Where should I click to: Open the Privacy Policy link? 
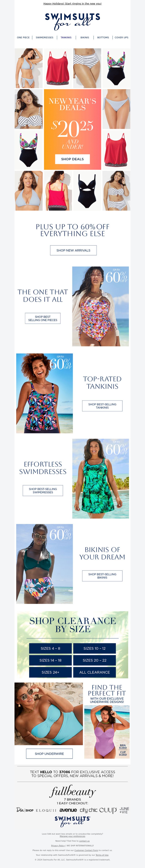(58, 845)
